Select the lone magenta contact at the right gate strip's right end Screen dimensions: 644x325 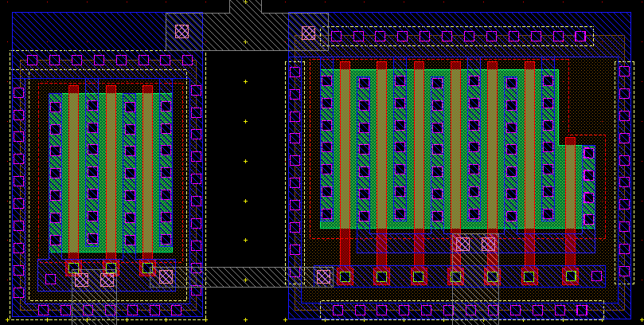point(596,276)
